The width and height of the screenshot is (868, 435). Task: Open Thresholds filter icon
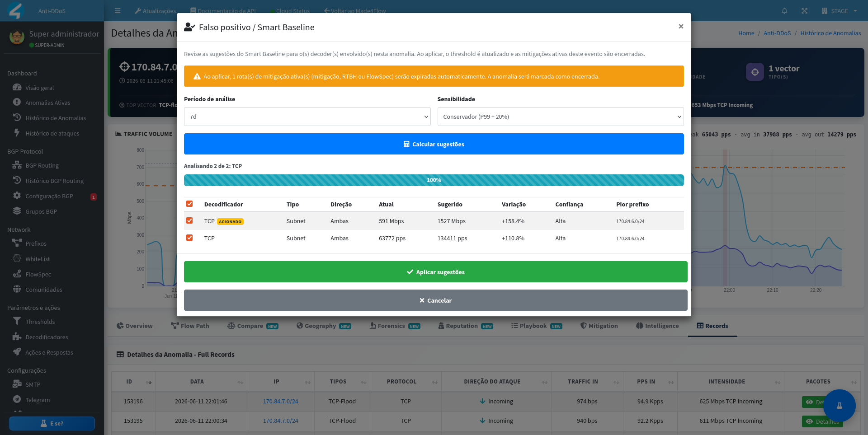pyautogui.click(x=17, y=321)
